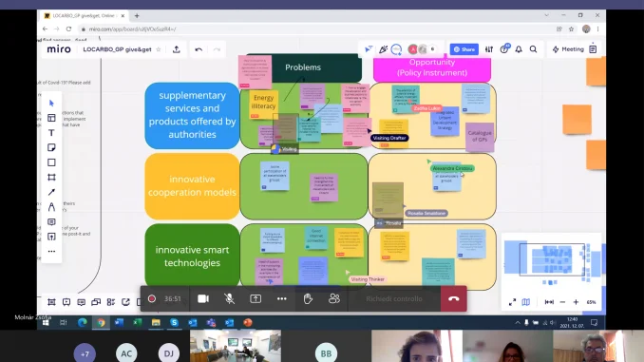Viewport: 644px width, 362px height.
Task: Open Miro board search magnifier
Action: point(533,49)
